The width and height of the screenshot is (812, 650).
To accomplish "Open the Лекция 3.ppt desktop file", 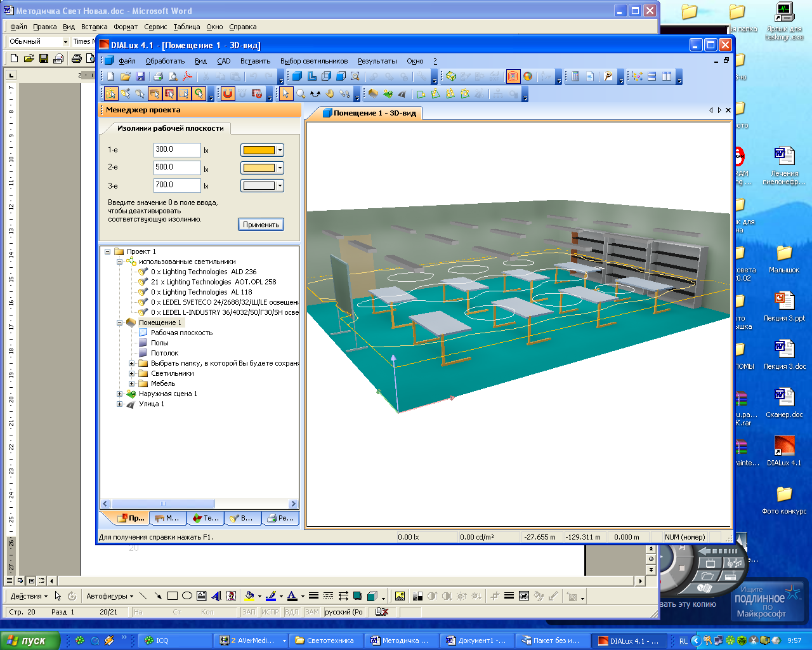I will (784, 307).
